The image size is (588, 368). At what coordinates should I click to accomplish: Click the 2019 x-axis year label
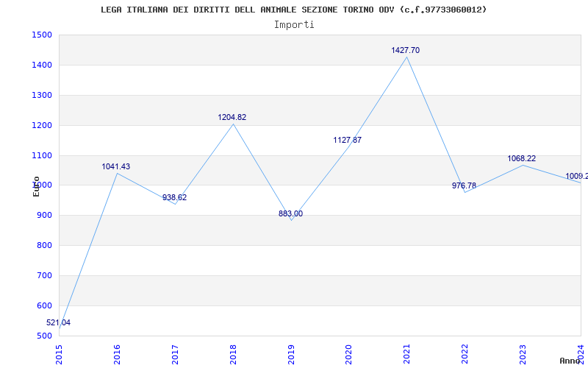click(291, 354)
